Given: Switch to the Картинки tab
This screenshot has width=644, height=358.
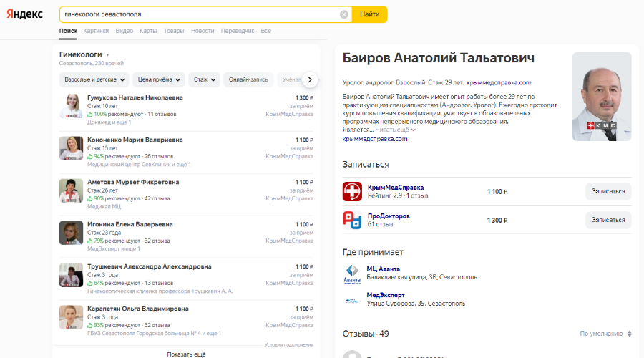Looking at the screenshot, I should (x=96, y=31).
